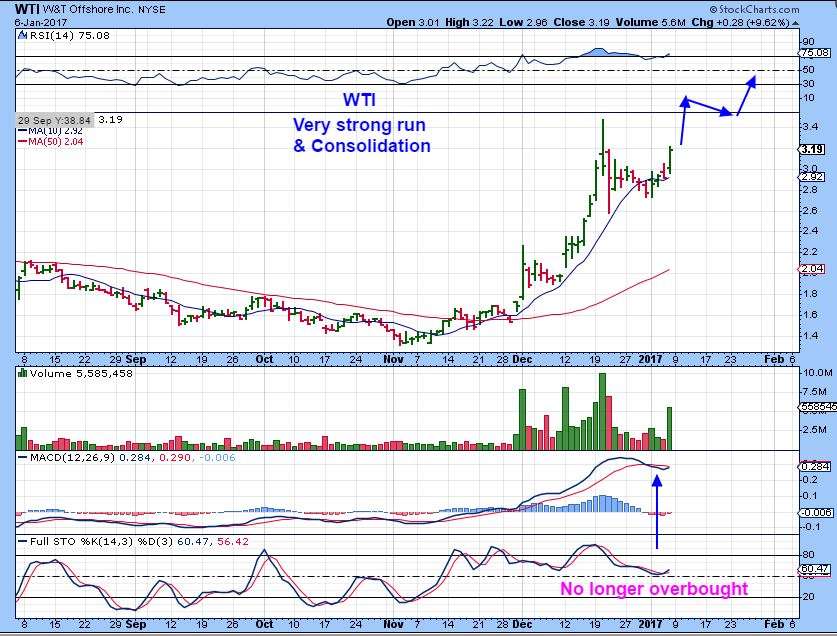Click the RSI axis label 30
The width and height of the screenshot is (837, 636).
(x=808, y=84)
